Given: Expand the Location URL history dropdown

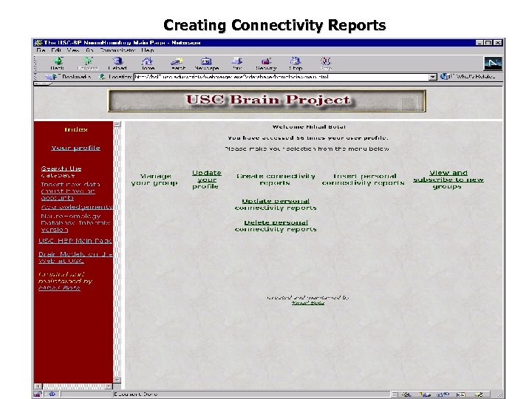Looking at the screenshot, I should (432, 77).
